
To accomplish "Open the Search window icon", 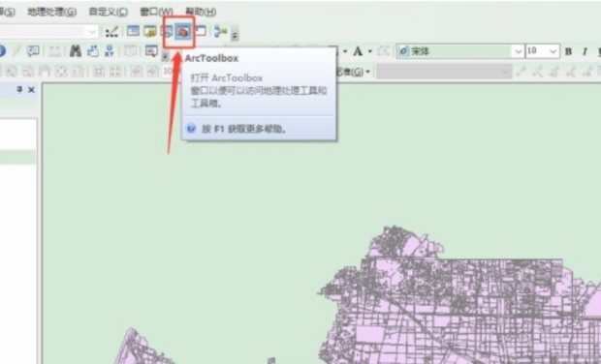I will pos(168,32).
